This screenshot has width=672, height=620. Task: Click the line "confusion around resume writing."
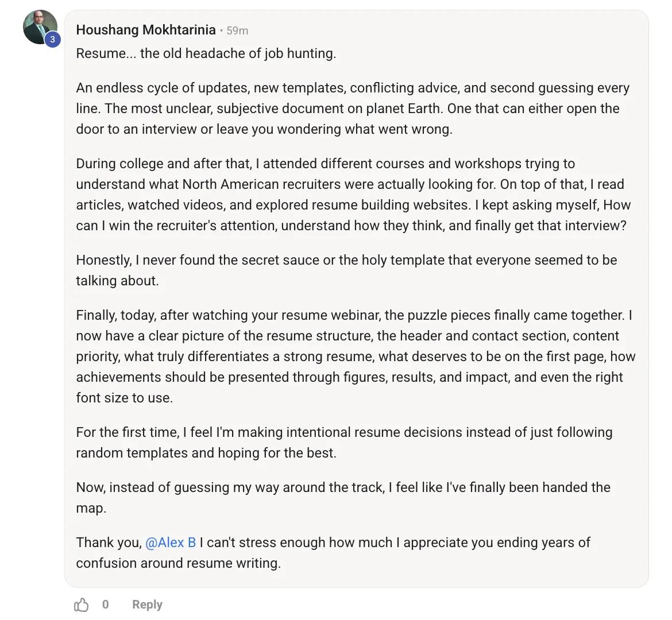pyautogui.click(x=178, y=563)
